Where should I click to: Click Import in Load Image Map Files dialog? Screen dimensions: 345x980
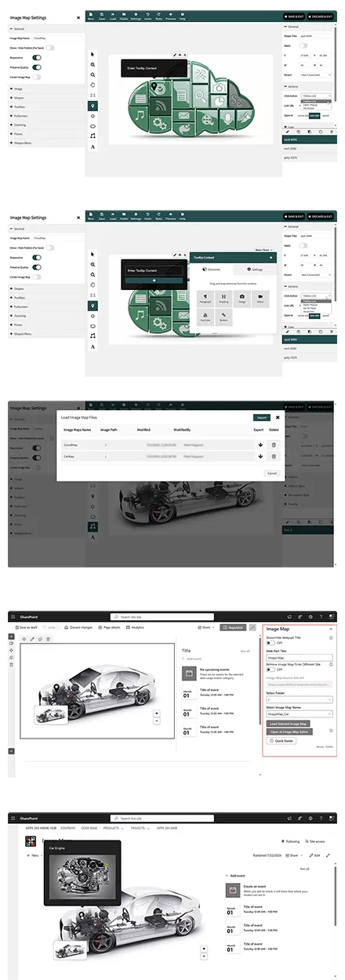tap(260, 417)
